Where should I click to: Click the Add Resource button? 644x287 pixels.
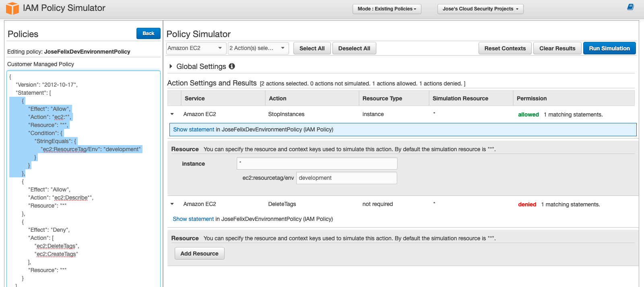click(200, 254)
